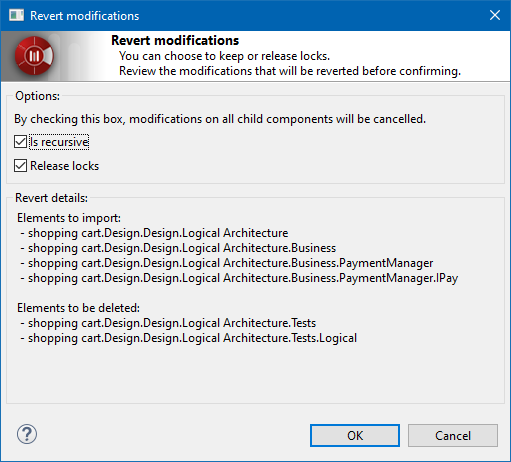The image size is (511, 462).
Task: Click the window icon in title bar
Action: pos(16,15)
